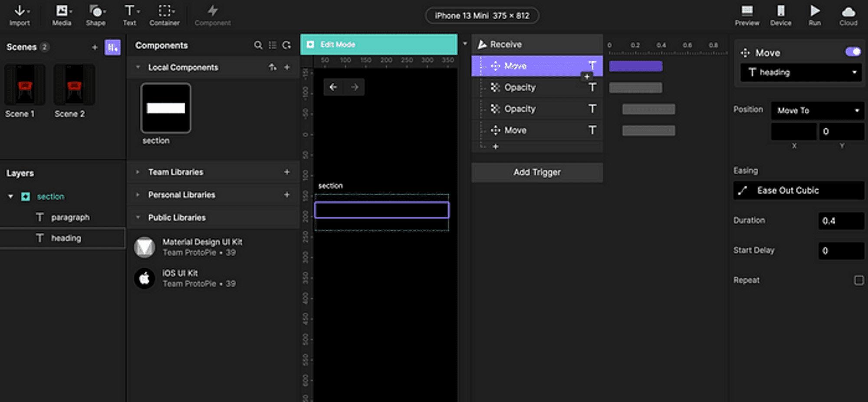
Task: Select the Container tool
Action: click(x=164, y=15)
